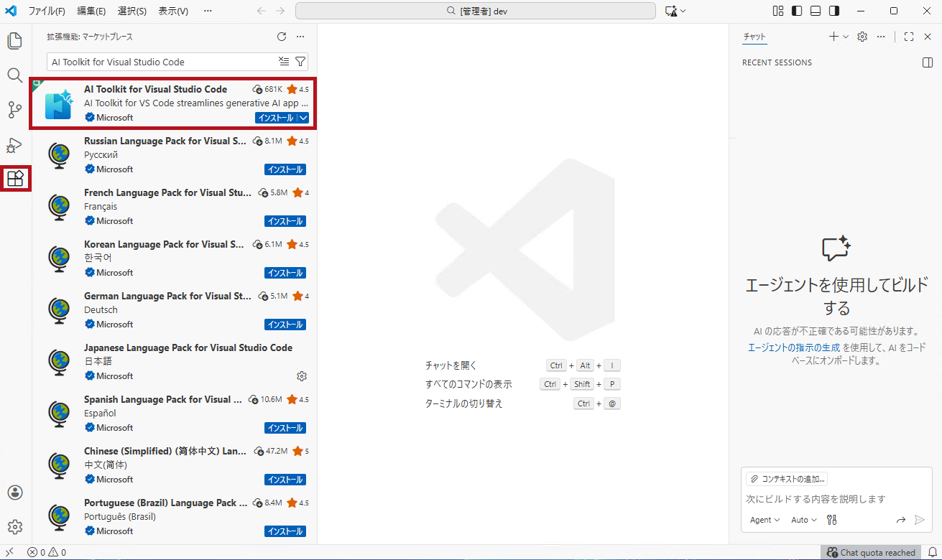The image size is (942, 560).
Task: Clear the extension search results
Action: point(283,62)
